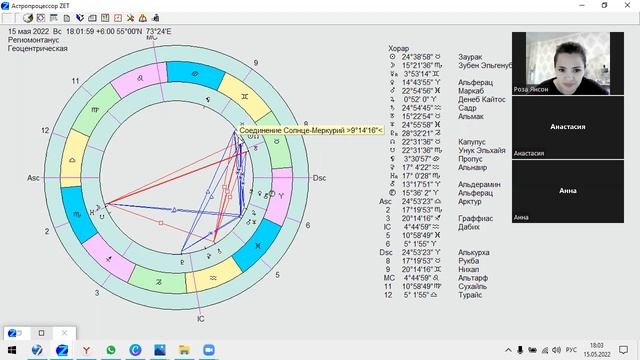Click the card-shaped icon in toolbar
This screenshot has height=360, width=640.
pos(93,18)
